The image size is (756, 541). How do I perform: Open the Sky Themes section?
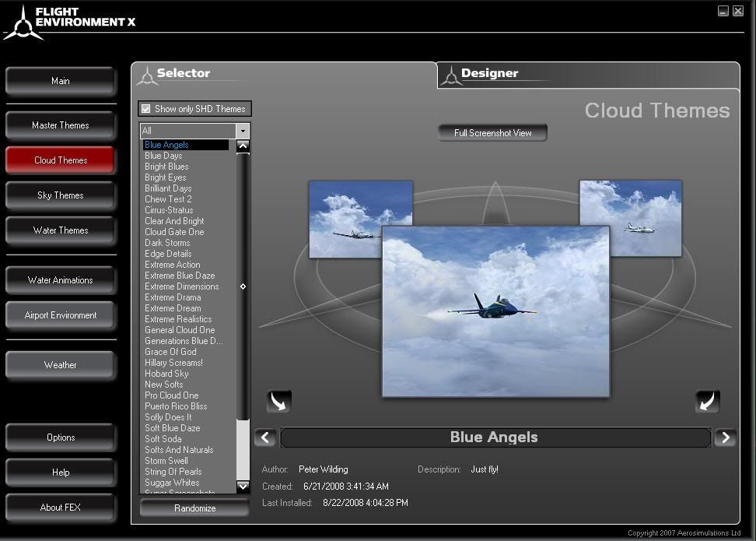[61, 195]
